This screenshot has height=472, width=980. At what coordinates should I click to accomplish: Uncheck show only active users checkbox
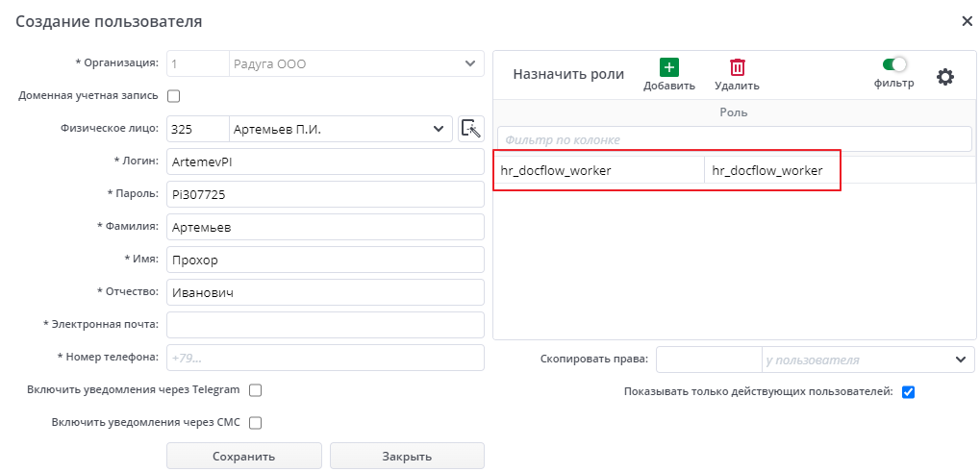coord(908,392)
